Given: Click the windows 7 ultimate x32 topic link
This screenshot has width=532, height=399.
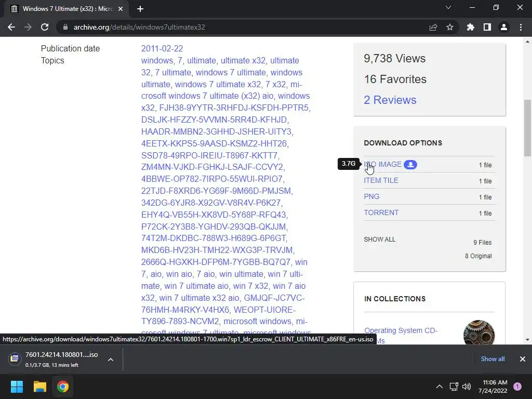Looking at the screenshot, I should [218, 84].
